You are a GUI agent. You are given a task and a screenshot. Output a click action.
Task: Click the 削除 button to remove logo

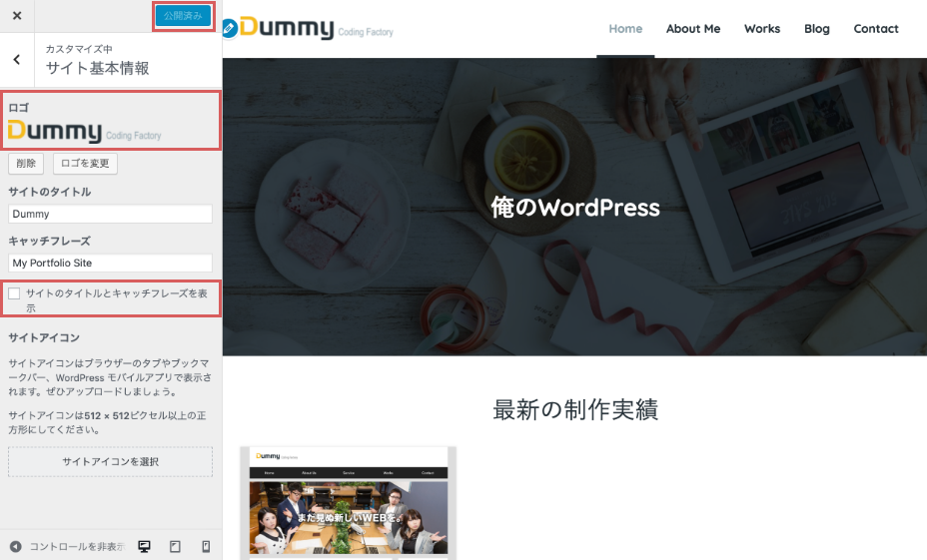coord(26,164)
